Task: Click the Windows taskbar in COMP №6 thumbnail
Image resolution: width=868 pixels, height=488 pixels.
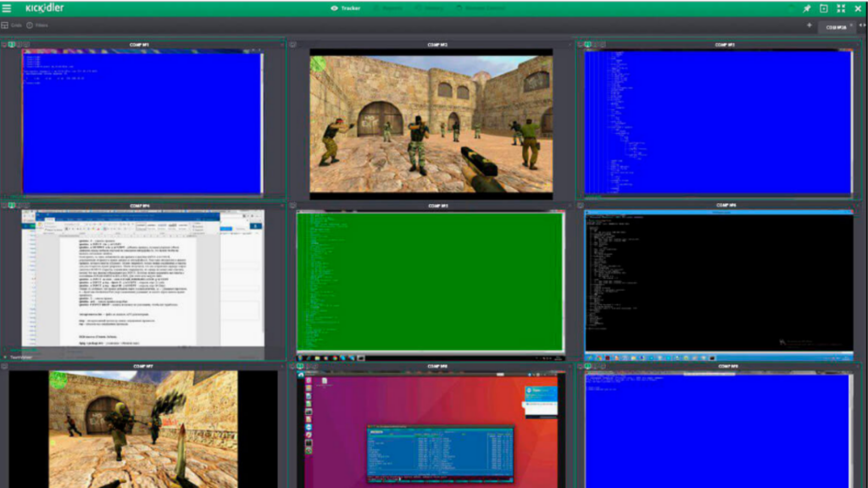Action: tap(719, 358)
